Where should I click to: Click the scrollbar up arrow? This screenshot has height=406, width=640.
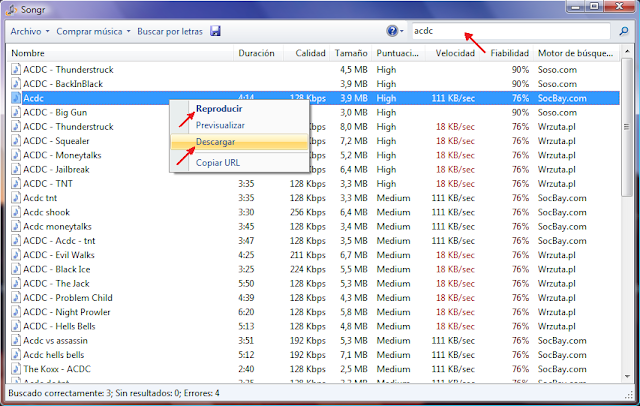(x=627, y=52)
